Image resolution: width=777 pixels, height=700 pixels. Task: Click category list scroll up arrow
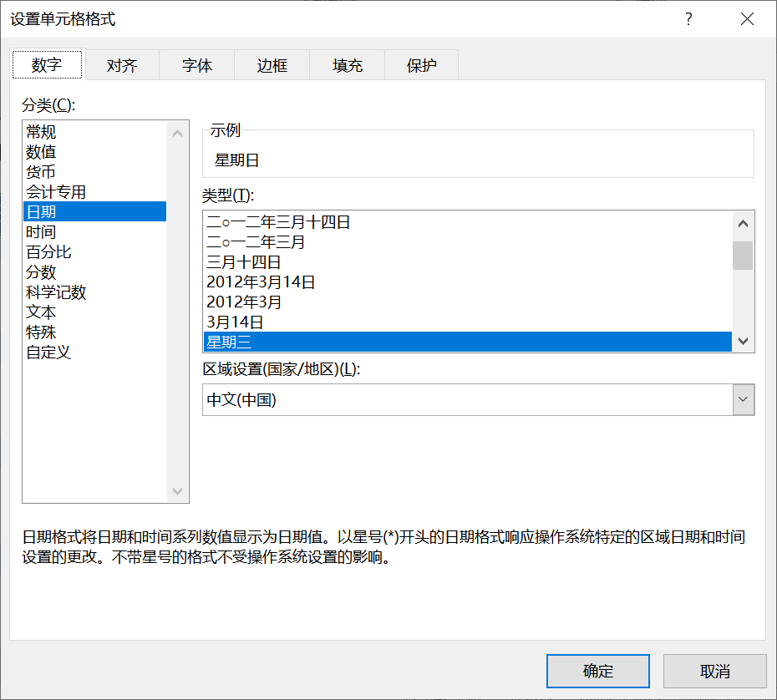(x=177, y=134)
